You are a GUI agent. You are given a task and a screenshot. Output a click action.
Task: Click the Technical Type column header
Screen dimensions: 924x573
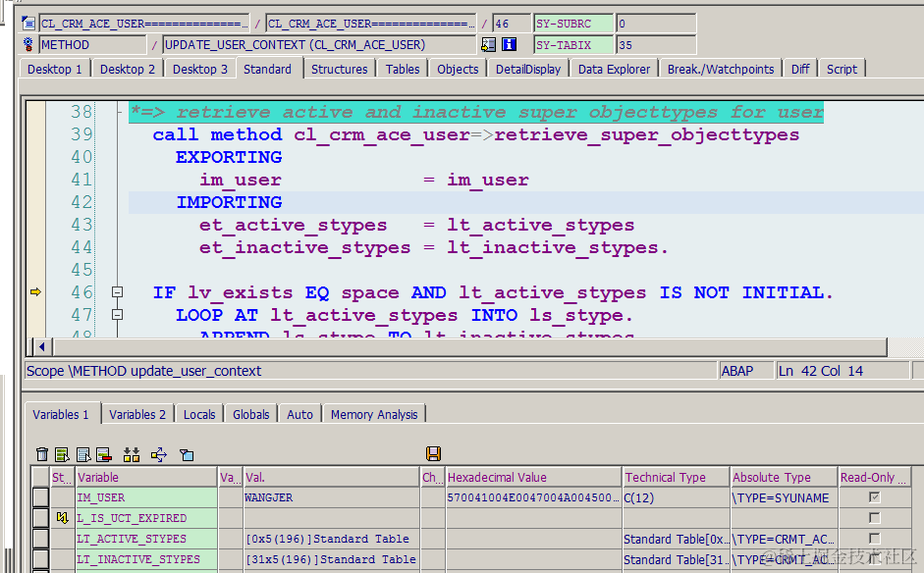point(676,477)
